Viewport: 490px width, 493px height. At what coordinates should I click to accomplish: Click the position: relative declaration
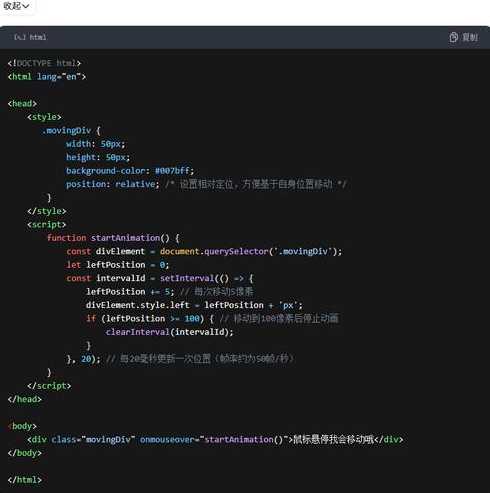click(112, 184)
